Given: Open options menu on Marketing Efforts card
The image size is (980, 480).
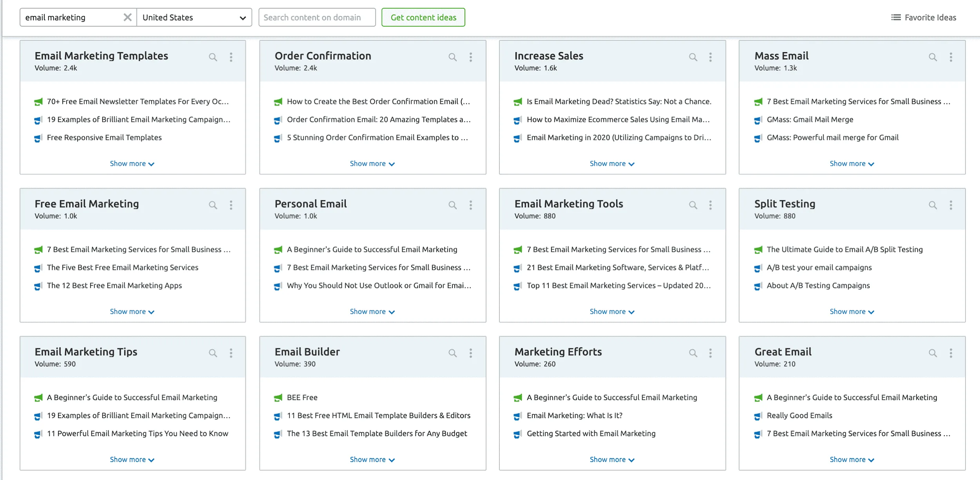Looking at the screenshot, I should 710,353.
